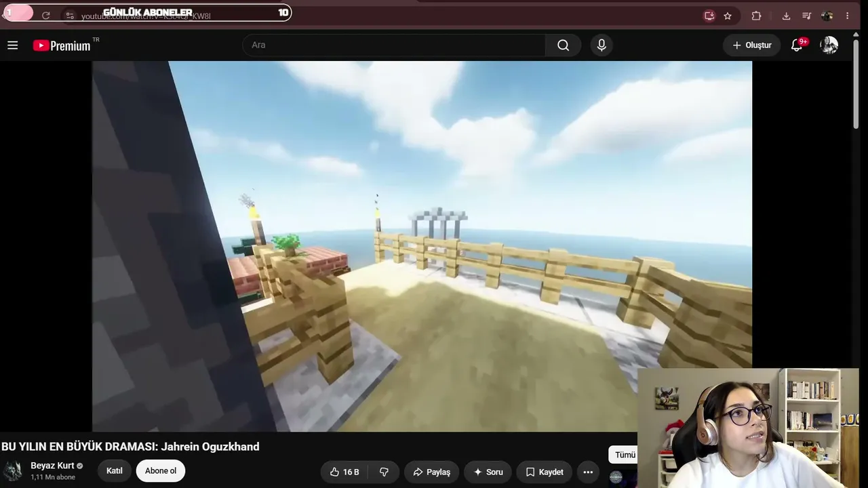Open site information icon in address bar
Image resolution: width=868 pixels, height=488 pixels.
point(70,16)
